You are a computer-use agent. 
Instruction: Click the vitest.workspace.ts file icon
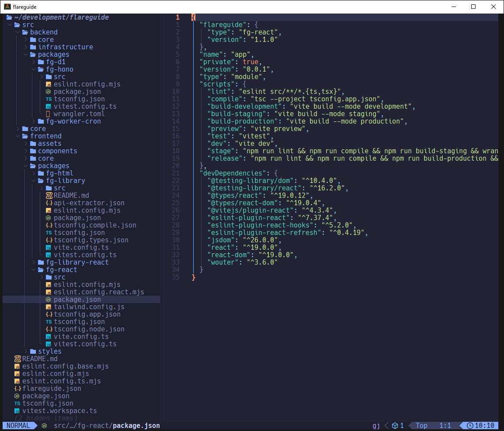tap(17, 411)
